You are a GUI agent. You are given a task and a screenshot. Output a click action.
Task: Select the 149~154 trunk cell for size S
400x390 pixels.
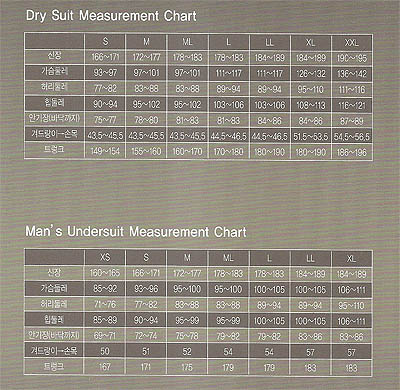(x=105, y=151)
